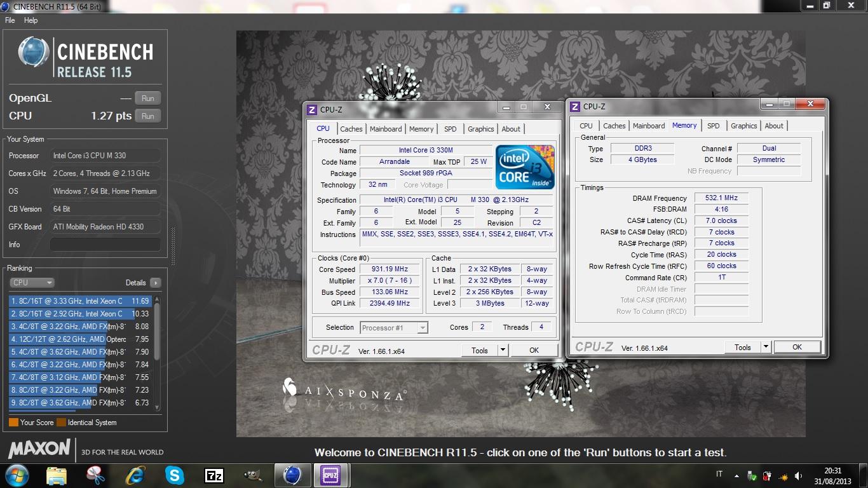
Task: Switch to Graphics tab in the Memory CPU-Z window
Action: pos(744,126)
